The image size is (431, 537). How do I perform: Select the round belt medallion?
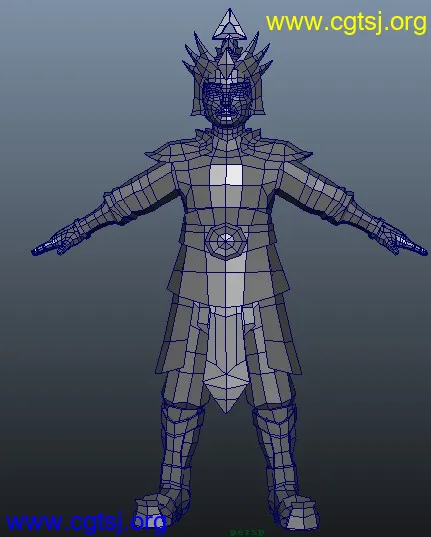point(226,241)
